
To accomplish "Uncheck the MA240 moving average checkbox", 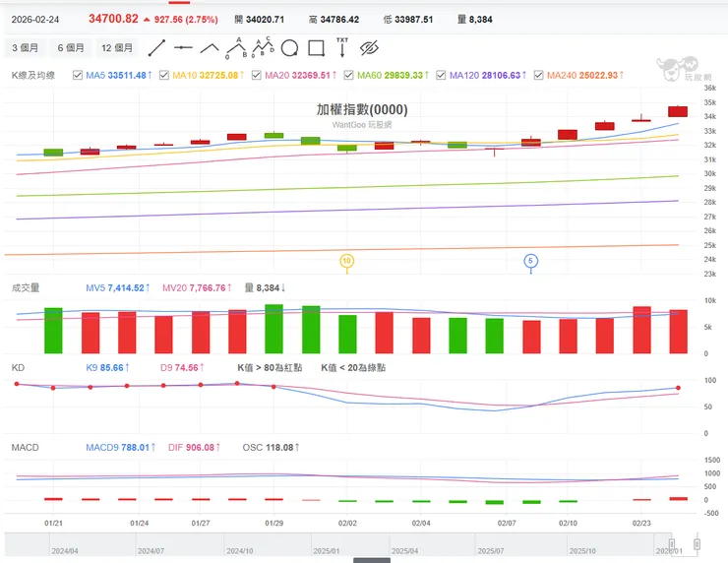I will [538, 75].
